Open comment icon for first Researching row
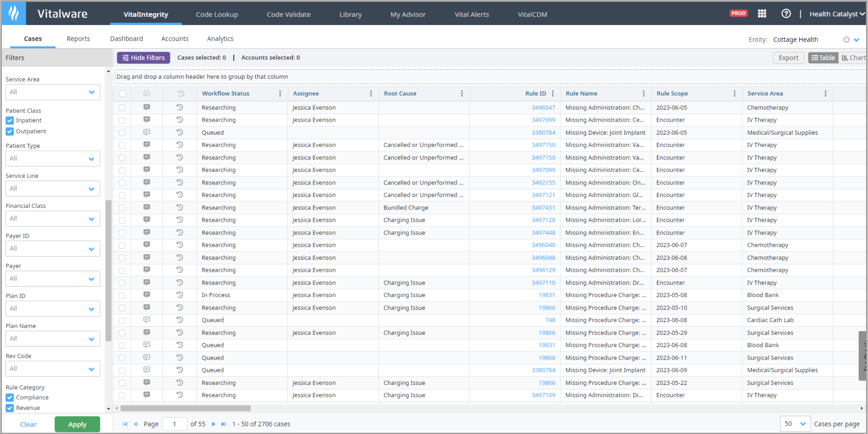This screenshot has height=434, width=868. point(146,107)
